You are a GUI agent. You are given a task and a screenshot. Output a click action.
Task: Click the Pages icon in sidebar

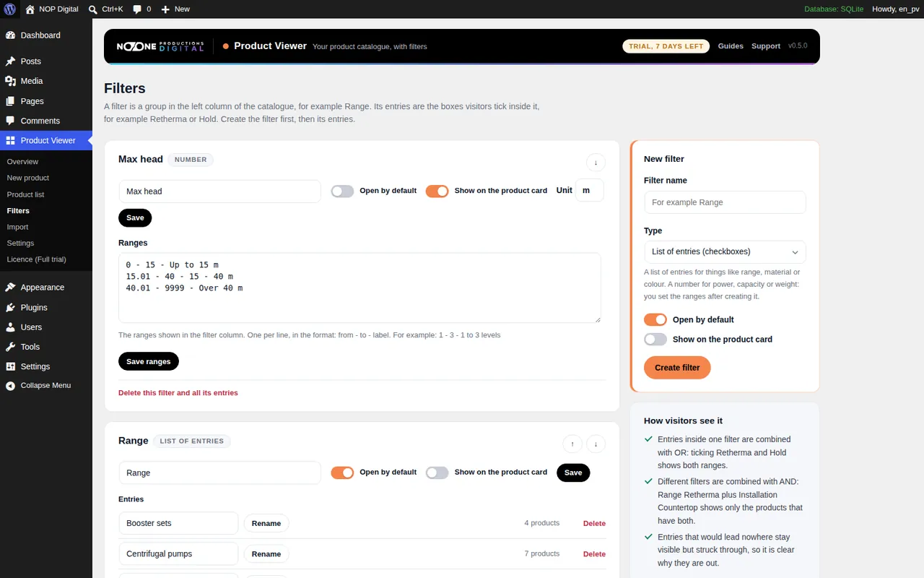(x=10, y=101)
